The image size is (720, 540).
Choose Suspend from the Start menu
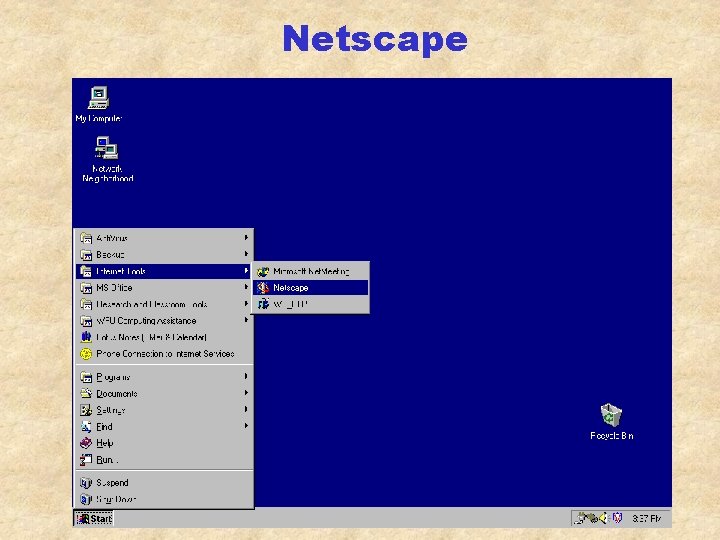click(x=163, y=483)
